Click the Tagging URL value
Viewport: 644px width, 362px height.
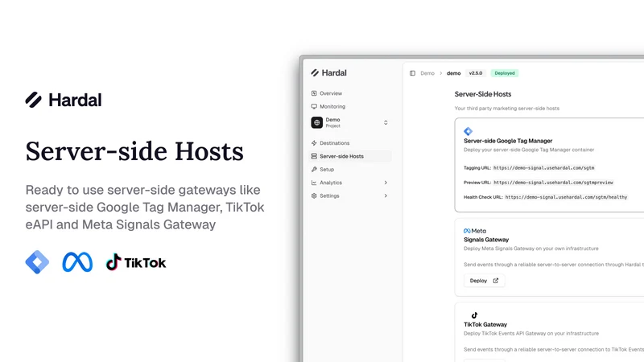click(544, 168)
